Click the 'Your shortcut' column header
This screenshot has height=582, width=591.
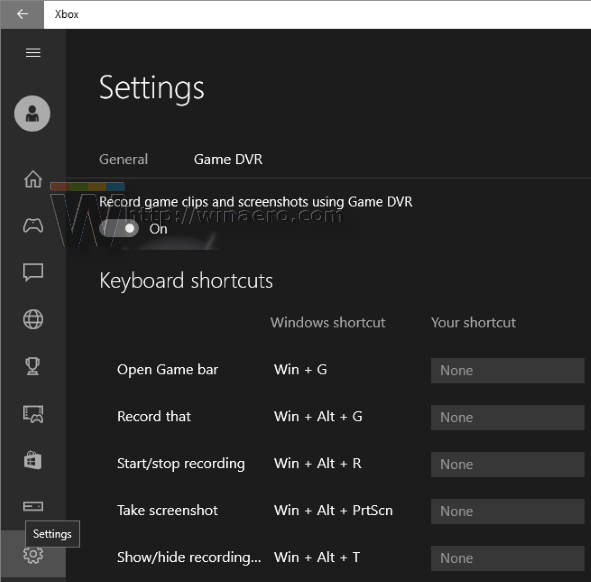[x=473, y=323]
